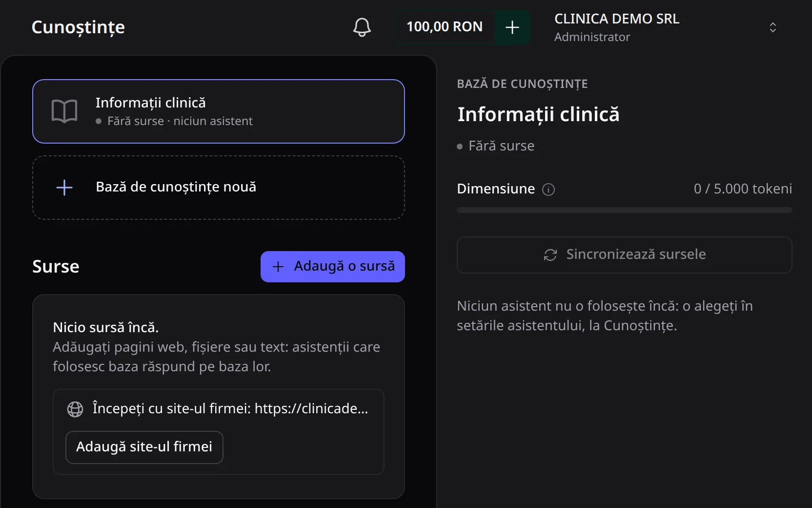
Task: Click the Cunoștințe page title
Action: coord(78,27)
